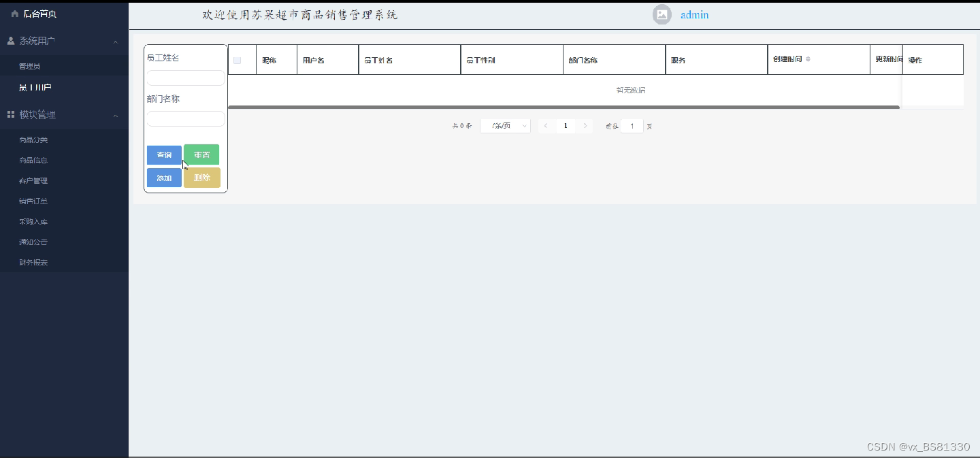
Task: Toggle the select-all checkbox in table header
Action: click(237, 61)
